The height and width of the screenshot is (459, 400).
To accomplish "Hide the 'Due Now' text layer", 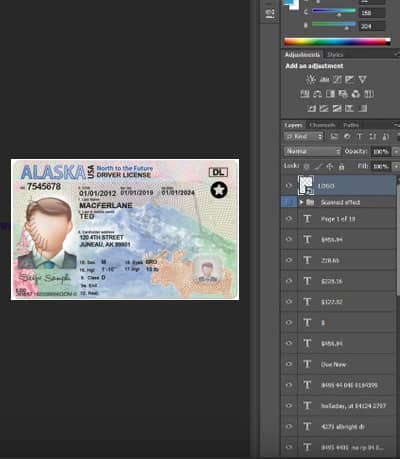I will pyautogui.click(x=289, y=364).
